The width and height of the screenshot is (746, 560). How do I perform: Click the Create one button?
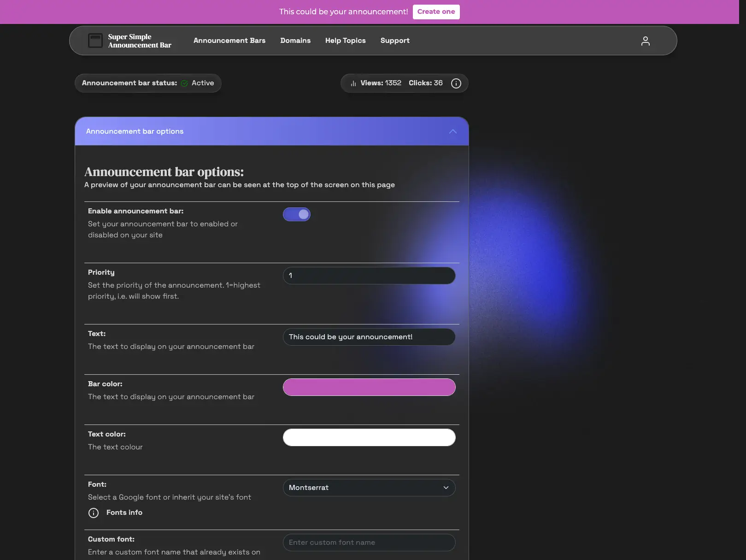pos(436,12)
